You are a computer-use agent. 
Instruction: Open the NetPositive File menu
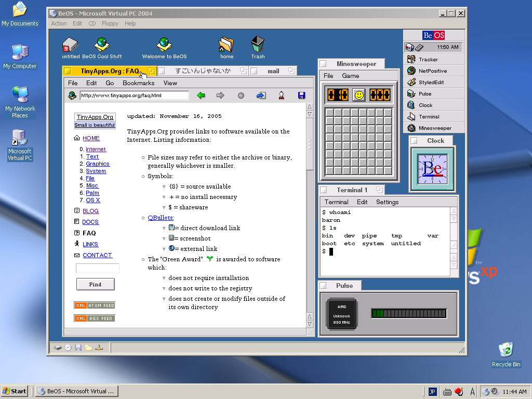[73, 83]
